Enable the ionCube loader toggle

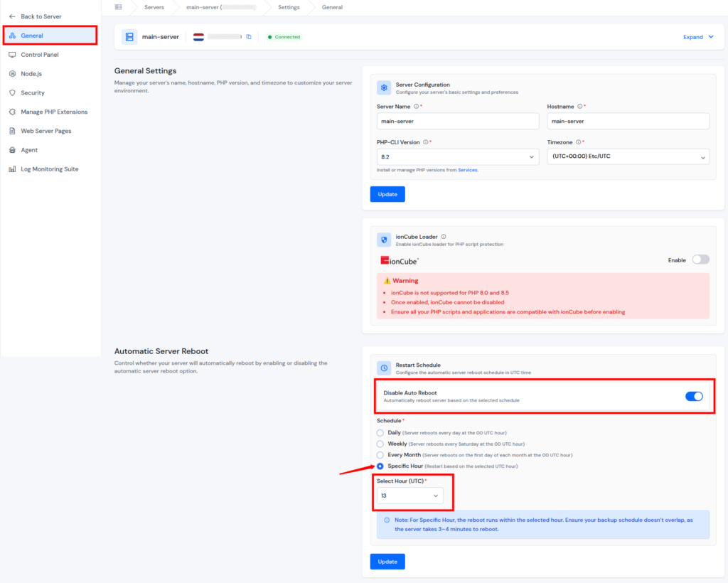click(x=700, y=260)
